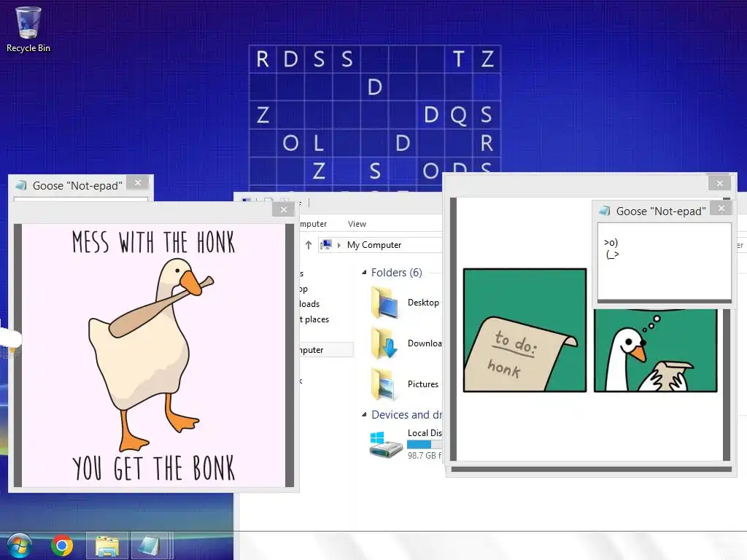
Task: Open the Downloads folder icon
Action: point(384,343)
